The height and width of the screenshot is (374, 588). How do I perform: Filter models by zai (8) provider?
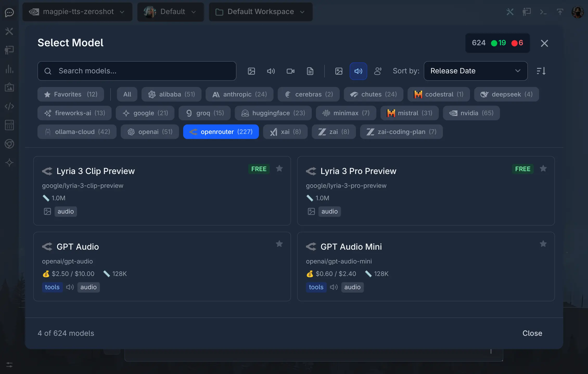point(334,132)
